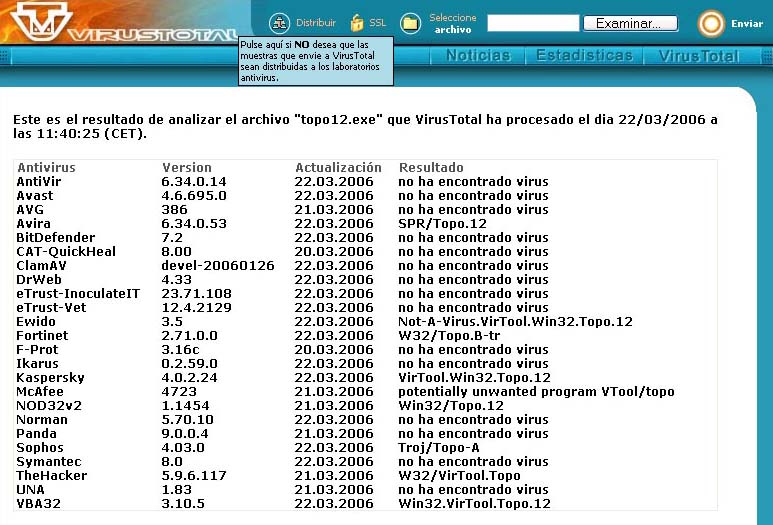Select the AntiVir row name
773x525 pixels.
click(38, 181)
